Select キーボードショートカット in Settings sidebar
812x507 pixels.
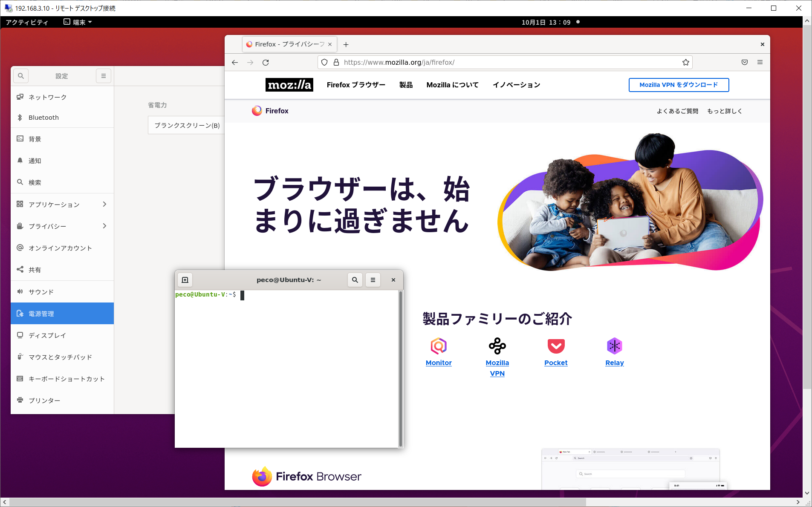[62, 379]
